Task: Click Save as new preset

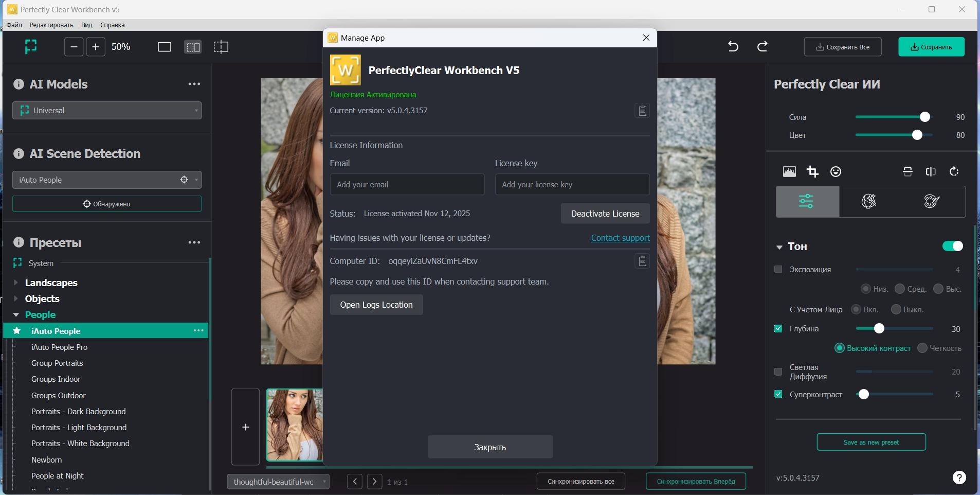Action: coord(871,442)
